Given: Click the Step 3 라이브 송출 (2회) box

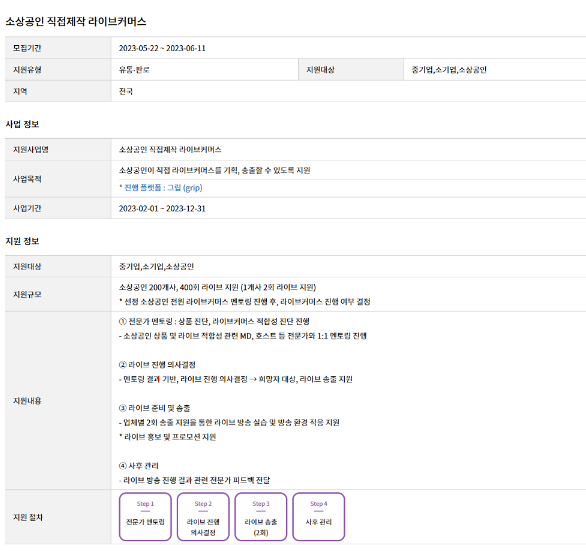Looking at the screenshot, I should (261, 517).
